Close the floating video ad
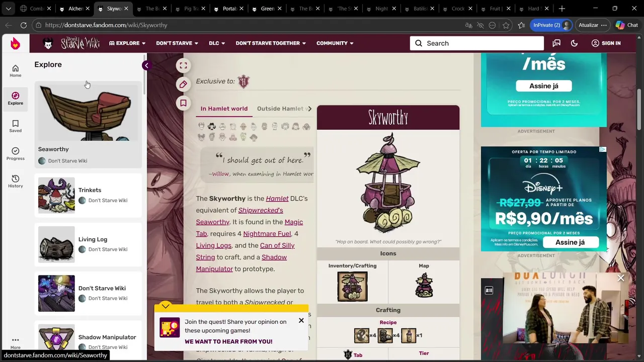The height and width of the screenshot is (362, 644). pyautogui.click(x=621, y=278)
